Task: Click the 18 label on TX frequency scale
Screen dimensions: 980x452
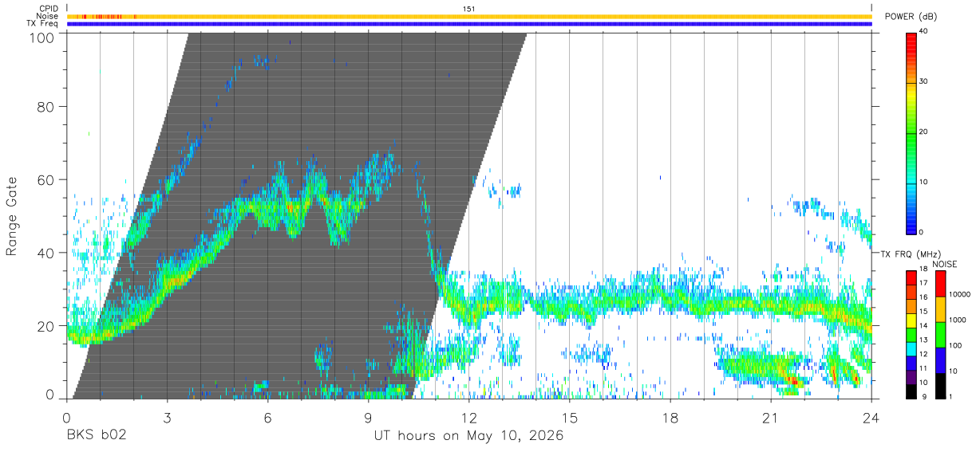Action: click(924, 269)
